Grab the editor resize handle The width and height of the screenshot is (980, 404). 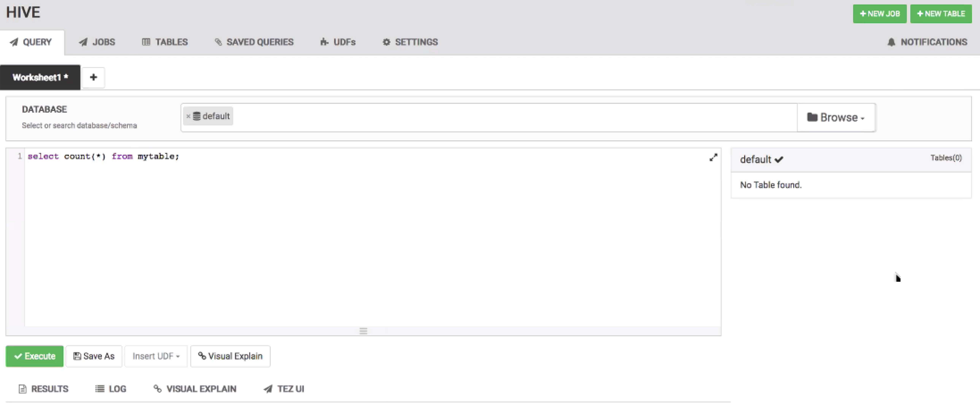pyautogui.click(x=363, y=331)
